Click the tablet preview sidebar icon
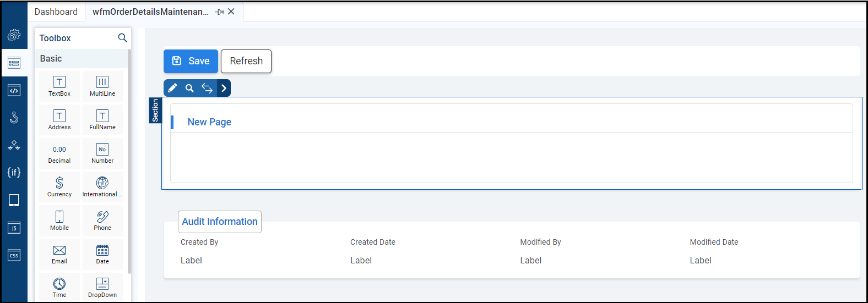Viewport: 868px width, 303px height. pos(14,200)
